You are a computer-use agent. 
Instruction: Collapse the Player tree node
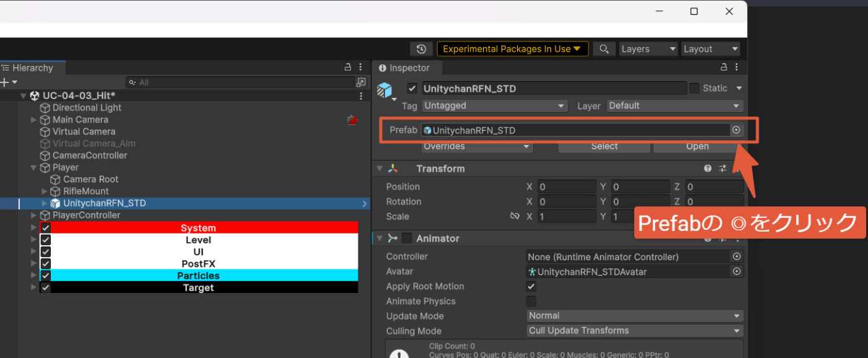click(33, 168)
